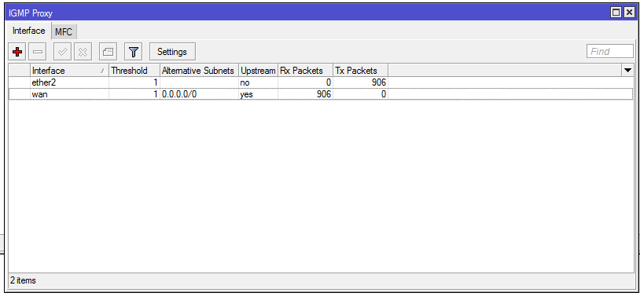Image resolution: width=644 pixels, height=300 pixels.
Task: Add a new IGMP proxy interface
Action: click(x=17, y=52)
